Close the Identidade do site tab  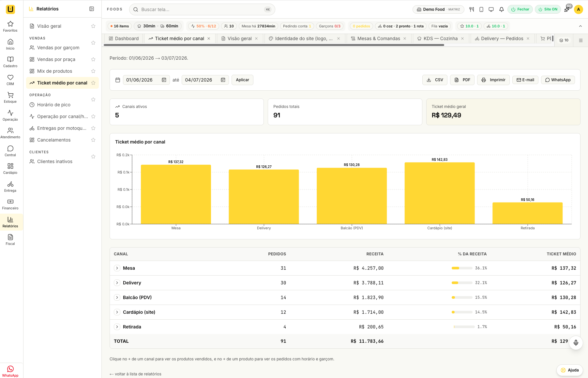coord(339,38)
